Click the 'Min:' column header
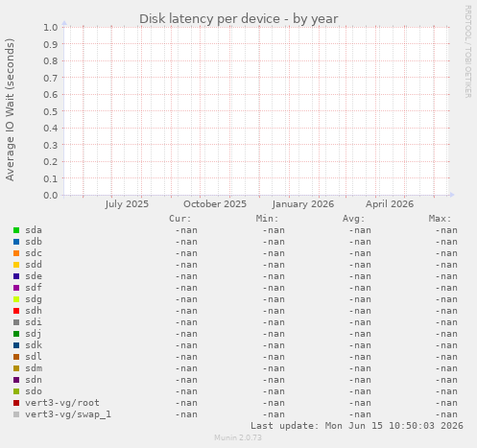Viewport: 477px width, 448px height. click(x=267, y=219)
